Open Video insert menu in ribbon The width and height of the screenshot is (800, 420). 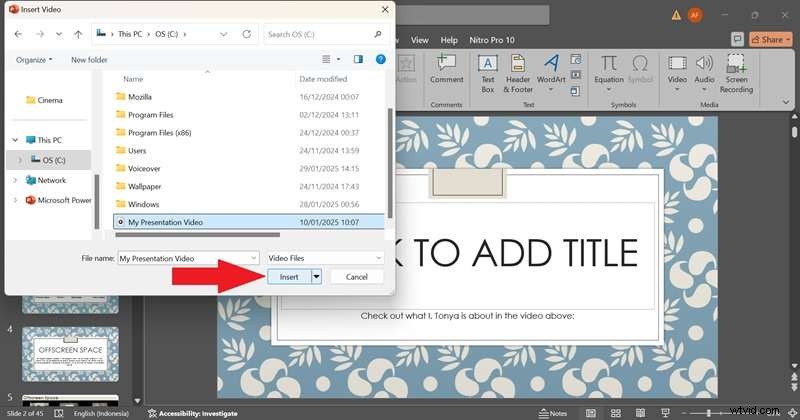677,74
